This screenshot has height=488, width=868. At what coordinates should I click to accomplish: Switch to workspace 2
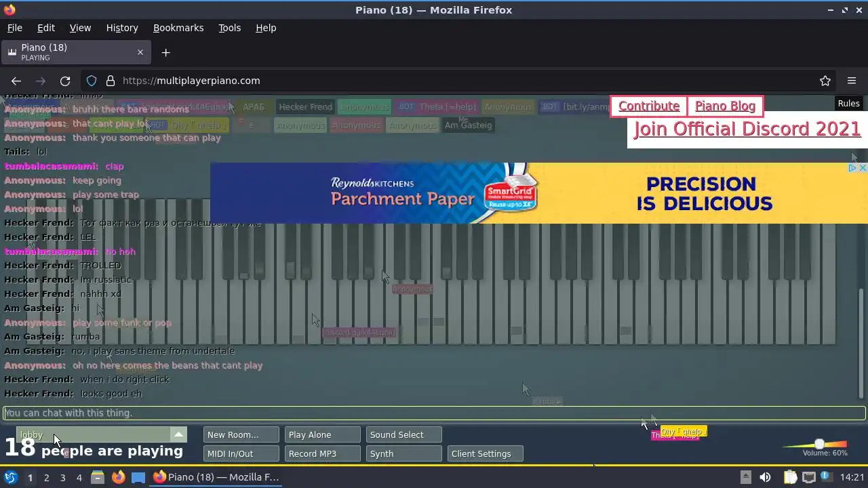(x=46, y=478)
